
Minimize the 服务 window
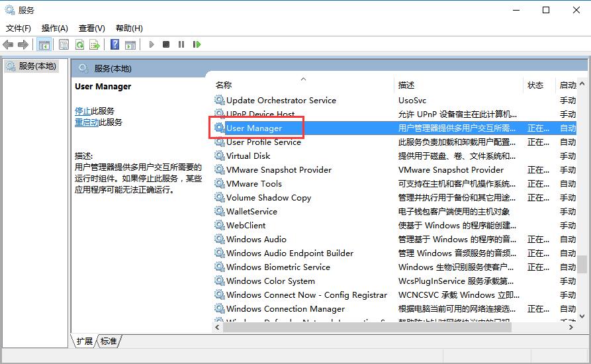516,10
